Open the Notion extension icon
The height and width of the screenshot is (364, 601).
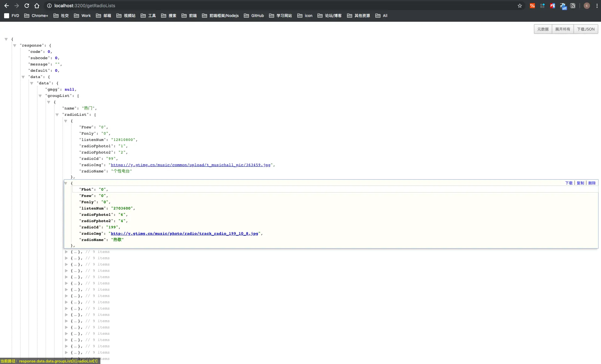573,6
